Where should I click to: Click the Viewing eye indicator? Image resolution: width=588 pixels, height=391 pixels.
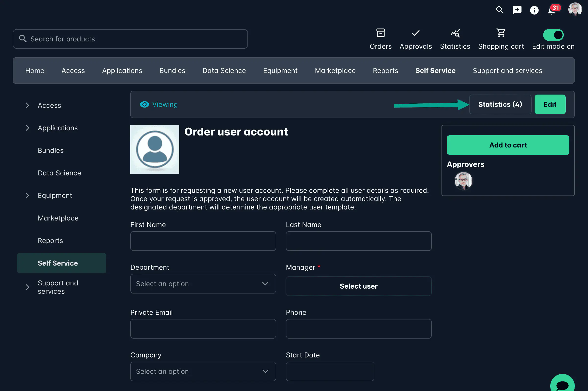[x=144, y=104]
